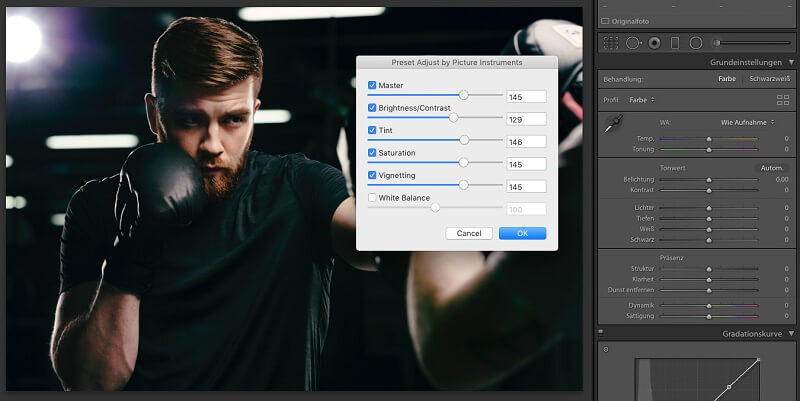Uncheck the Master checkbox
800x401 pixels.
pos(372,85)
